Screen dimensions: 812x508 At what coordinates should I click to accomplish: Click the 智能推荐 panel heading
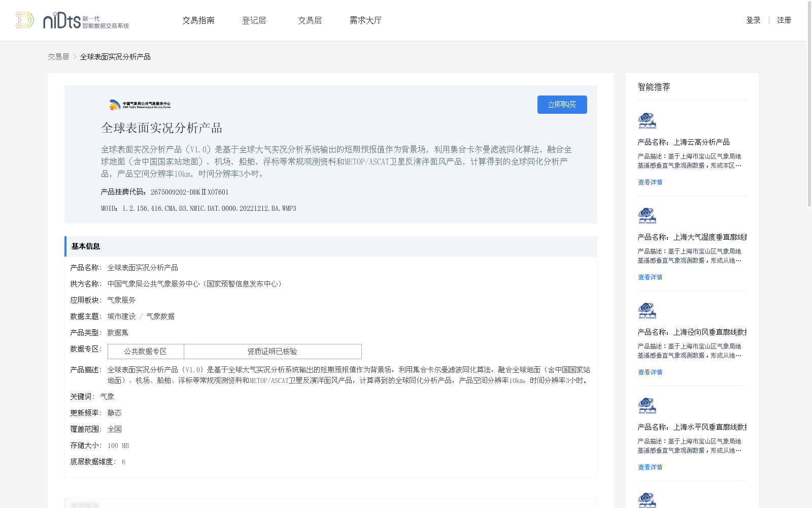point(654,87)
